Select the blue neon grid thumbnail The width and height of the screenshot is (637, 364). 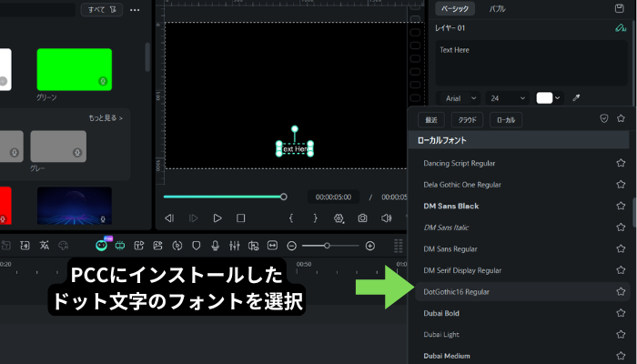75,206
